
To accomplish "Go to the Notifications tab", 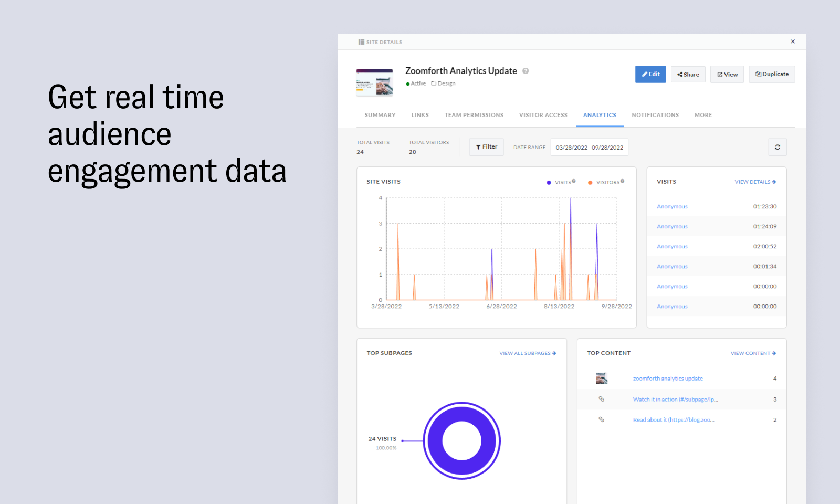I will 655,115.
